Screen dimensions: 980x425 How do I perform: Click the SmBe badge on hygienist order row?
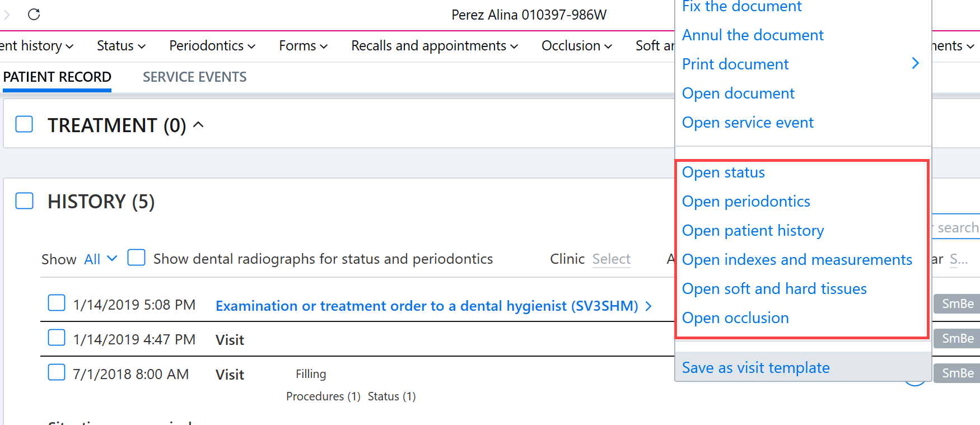tap(958, 303)
